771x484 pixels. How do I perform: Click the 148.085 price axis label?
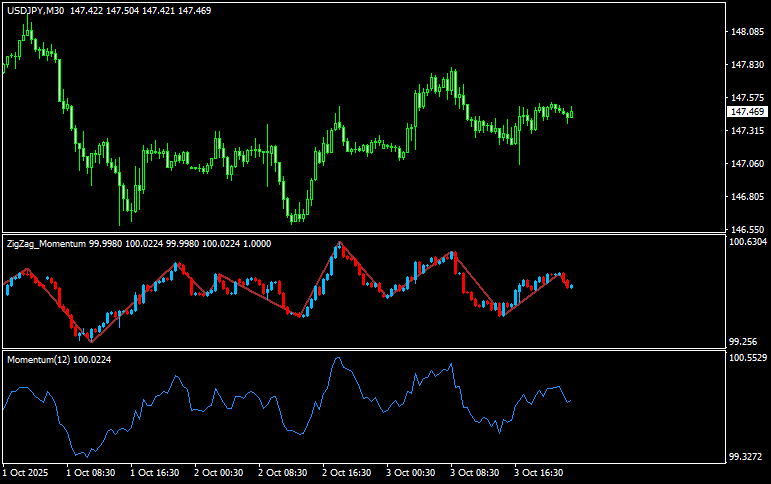pos(748,32)
